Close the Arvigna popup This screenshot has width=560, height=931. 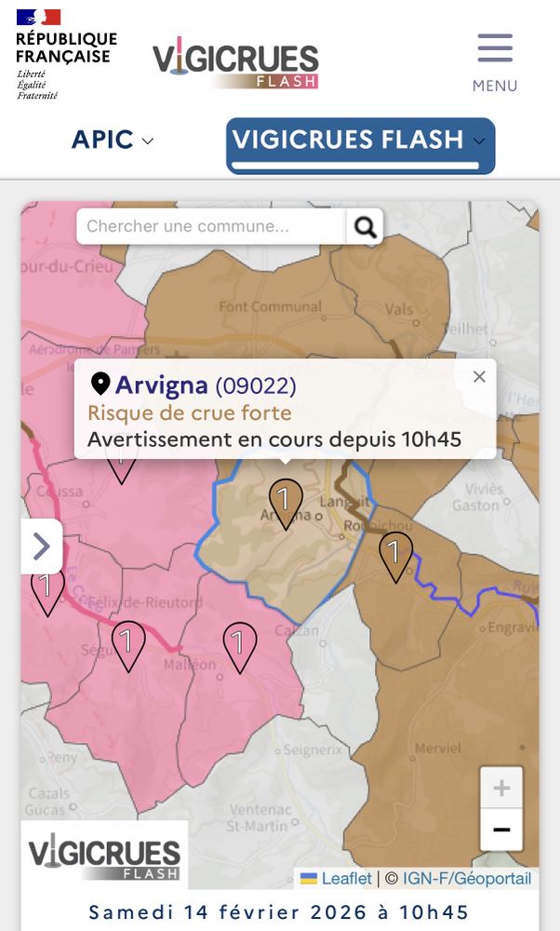tap(479, 376)
